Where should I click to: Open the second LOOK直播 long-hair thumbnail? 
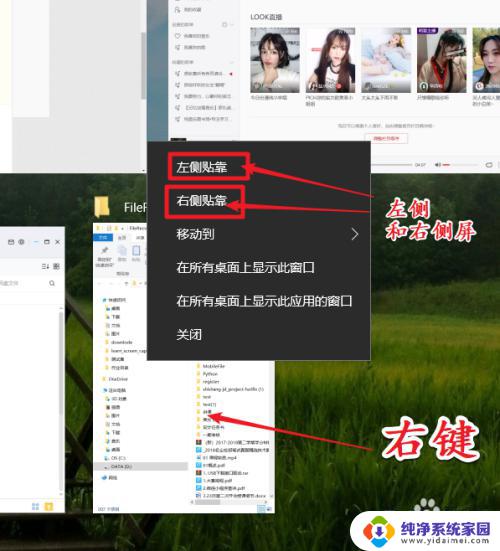click(x=330, y=60)
